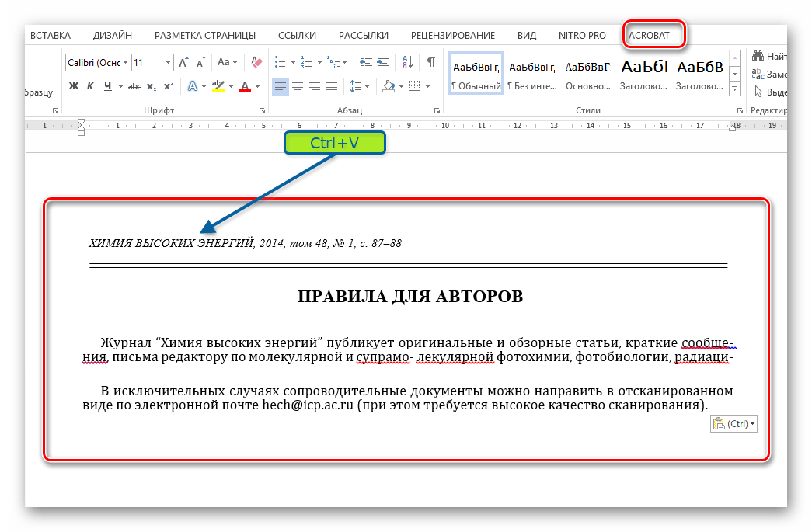Toggle show paragraph marks (¶)
812x532 pixels.
pyautogui.click(x=430, y=62)
